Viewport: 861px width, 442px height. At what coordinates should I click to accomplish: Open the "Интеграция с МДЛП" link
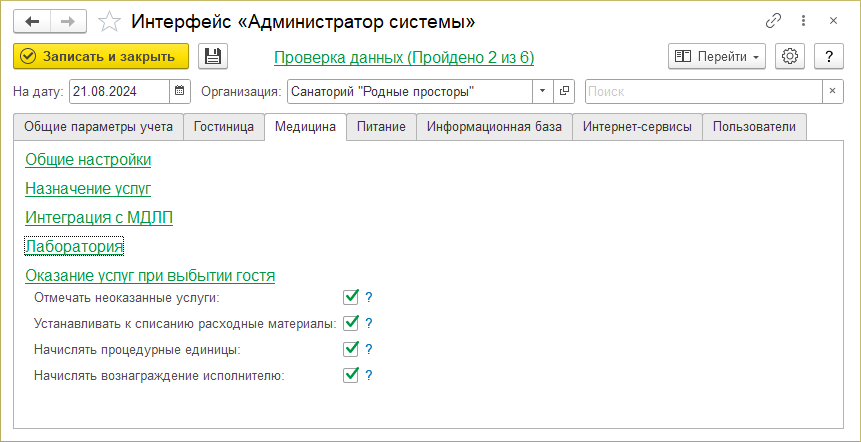pyautogui.click(x=99, y=217)
